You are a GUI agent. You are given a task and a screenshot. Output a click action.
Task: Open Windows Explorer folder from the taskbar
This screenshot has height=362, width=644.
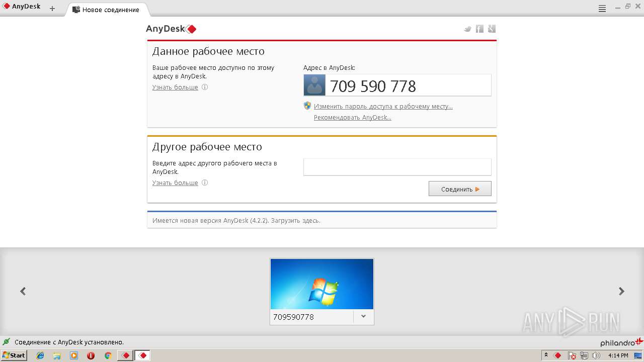(57, 355)
